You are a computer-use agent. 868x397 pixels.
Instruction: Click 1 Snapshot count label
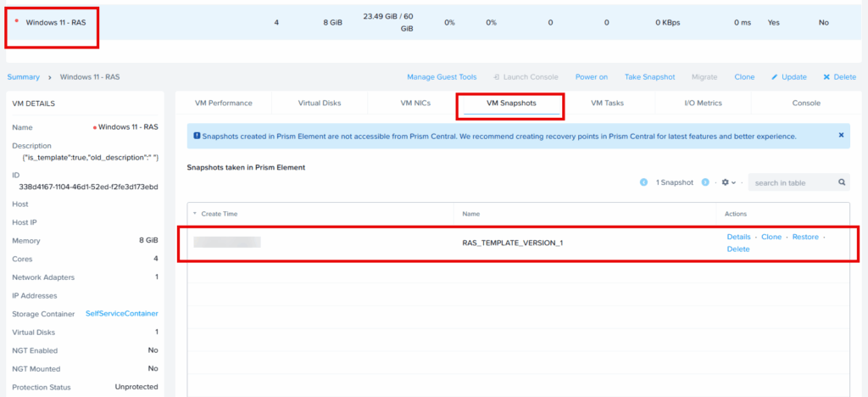674,182
